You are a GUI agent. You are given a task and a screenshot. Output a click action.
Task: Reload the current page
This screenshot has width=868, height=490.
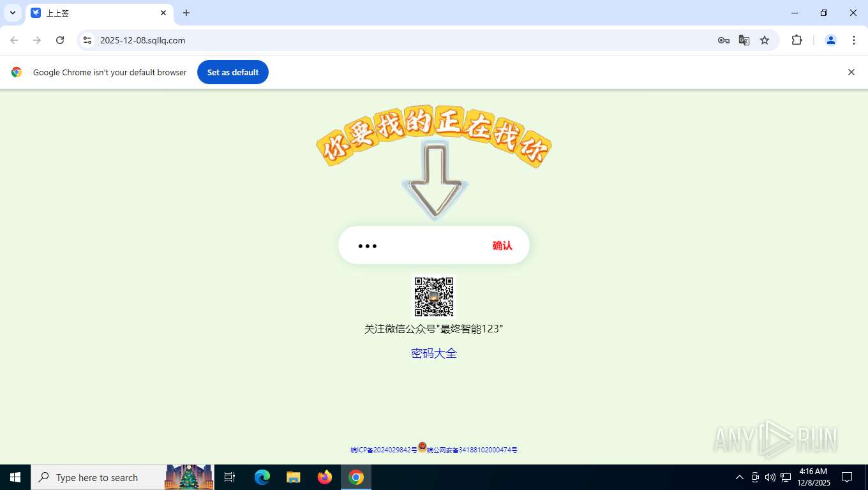tap(60, 40)
